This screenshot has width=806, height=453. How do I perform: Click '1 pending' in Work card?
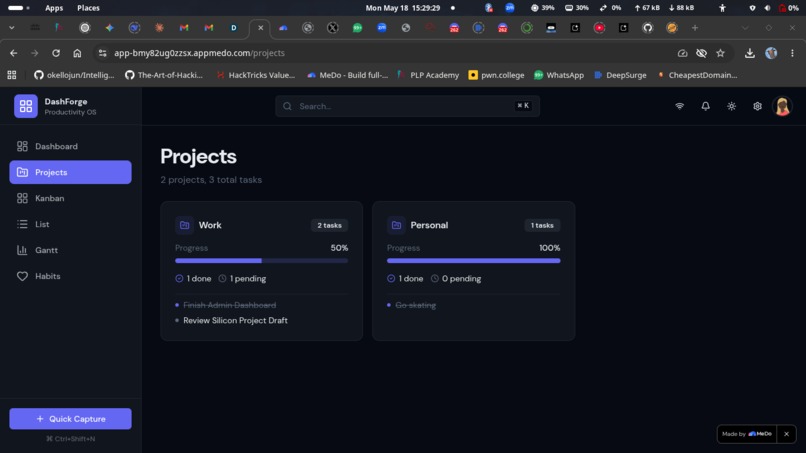pyautogui.click(x=243, y=279)
